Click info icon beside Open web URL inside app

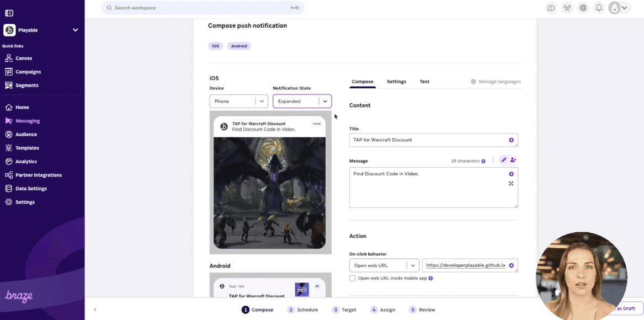click(x=431, y=278)
